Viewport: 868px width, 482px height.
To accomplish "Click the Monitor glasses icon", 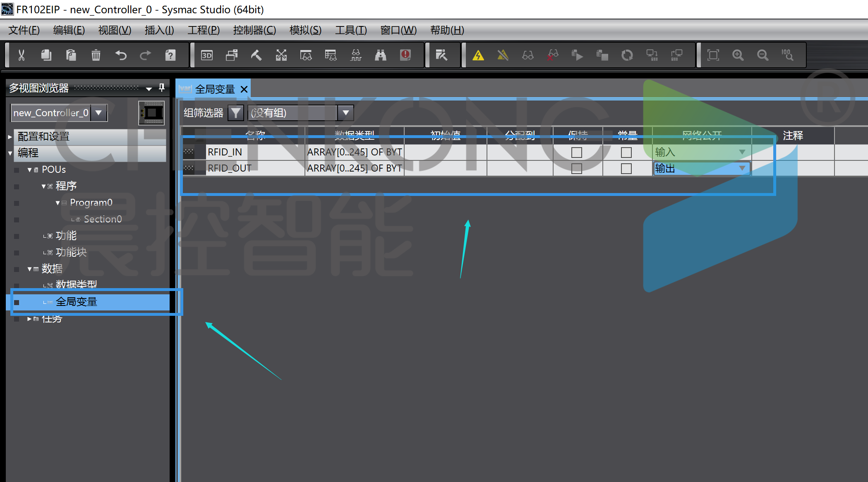I will (x=528, y=55).
